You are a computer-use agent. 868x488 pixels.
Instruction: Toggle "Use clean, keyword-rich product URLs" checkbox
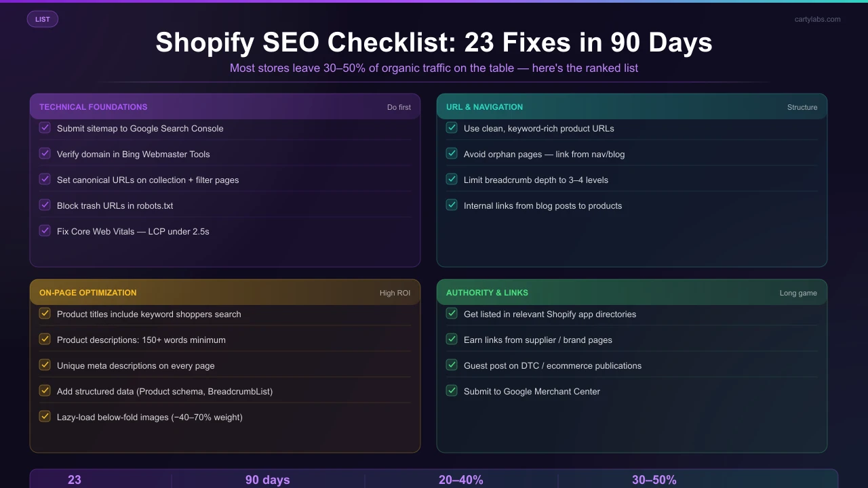[452, 127]
